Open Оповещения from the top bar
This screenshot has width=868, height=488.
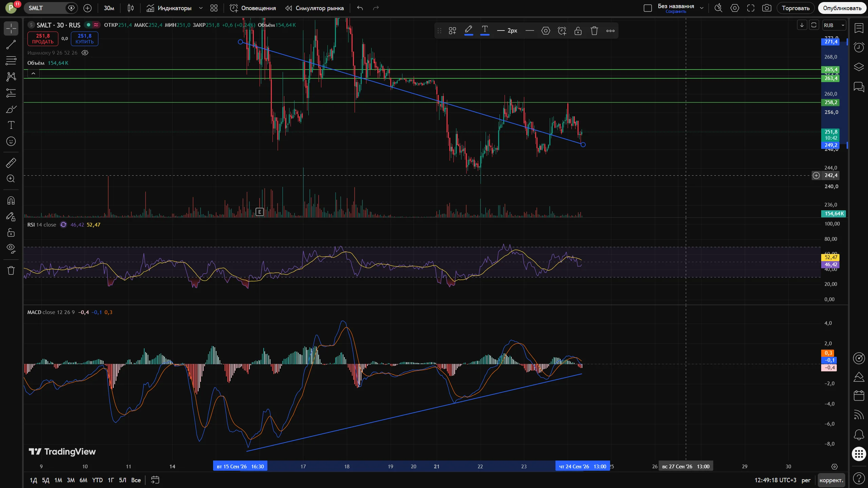253,8
